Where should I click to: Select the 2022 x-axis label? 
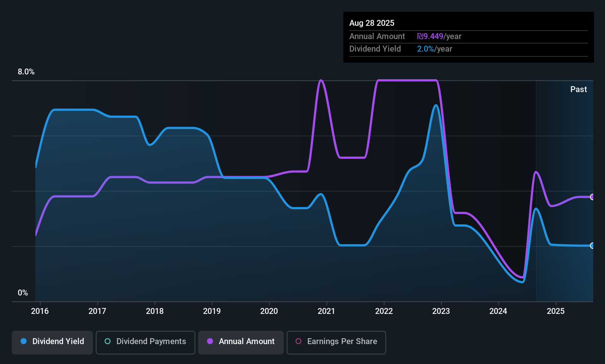point(384,311)
